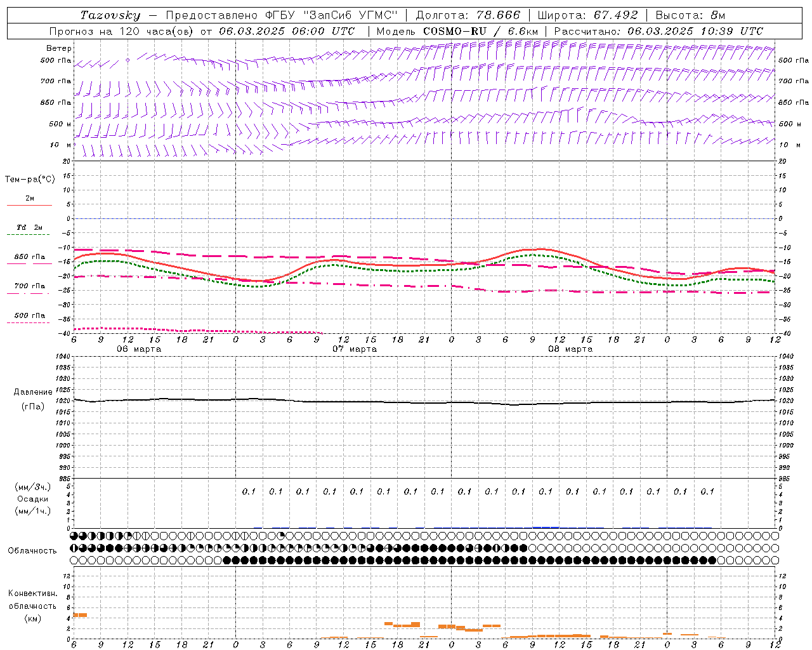Click the Модель COSMO-RU / 6.6км label

[457, 31]
